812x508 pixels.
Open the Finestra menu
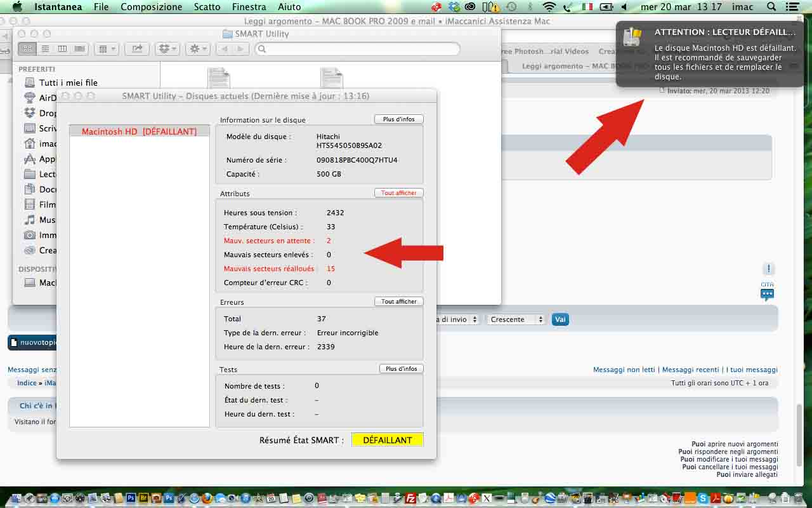click(x=249, y=7)
